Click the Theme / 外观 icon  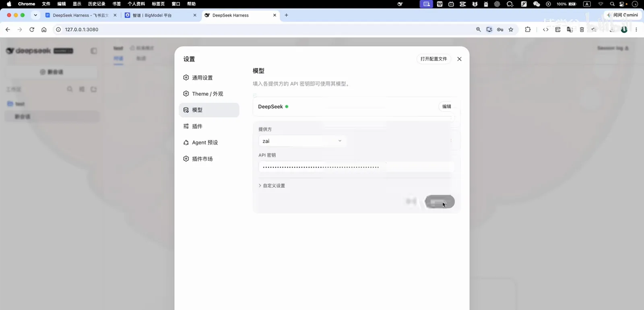186,94
